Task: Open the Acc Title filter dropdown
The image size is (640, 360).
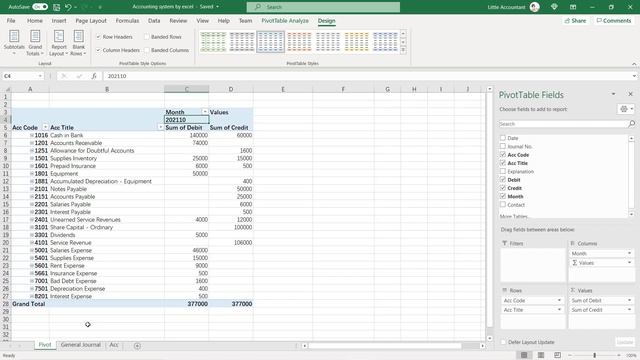Action: (161, 127)
